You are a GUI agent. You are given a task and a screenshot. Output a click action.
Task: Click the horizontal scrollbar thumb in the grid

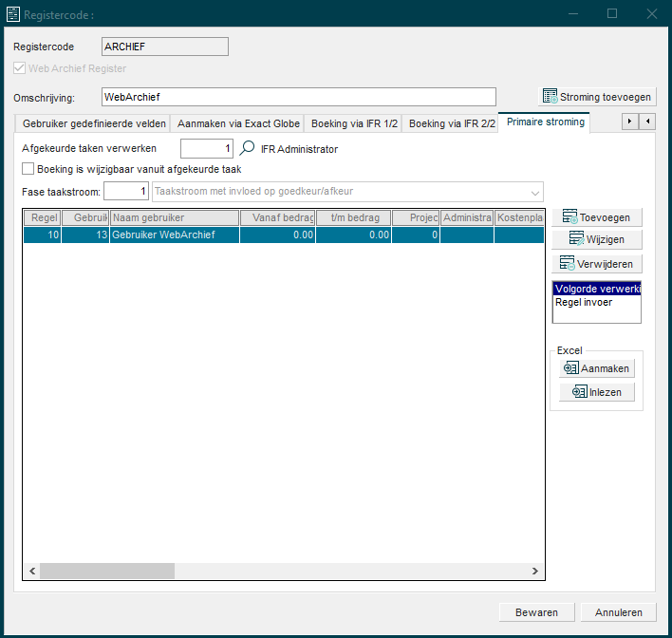pos(106,571)
